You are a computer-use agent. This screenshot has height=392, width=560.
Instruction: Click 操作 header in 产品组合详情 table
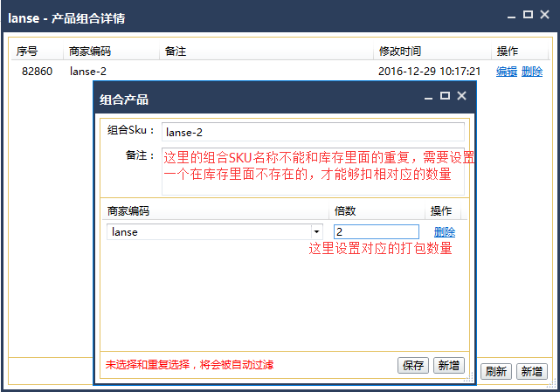[520, 52]
